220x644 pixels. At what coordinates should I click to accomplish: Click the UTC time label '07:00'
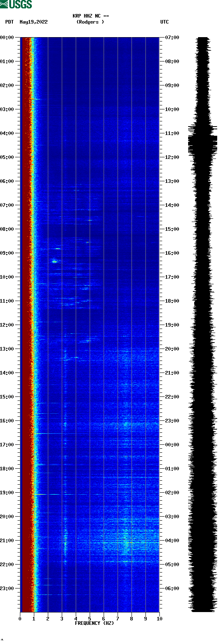(x=172, y=38)
